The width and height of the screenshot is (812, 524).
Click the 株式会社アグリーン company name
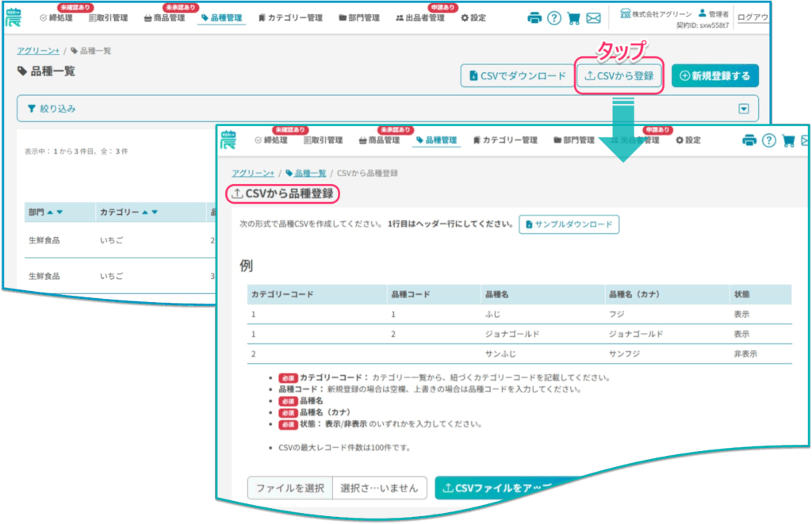click(655, 13)
